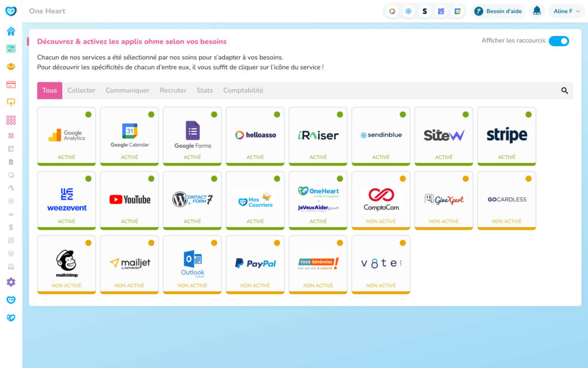The height and width of the screenshot is (368, 588).
Task: Toggle the Afficher les raccourcis switch
Action: pyautogui.click(x=558, y=41)
